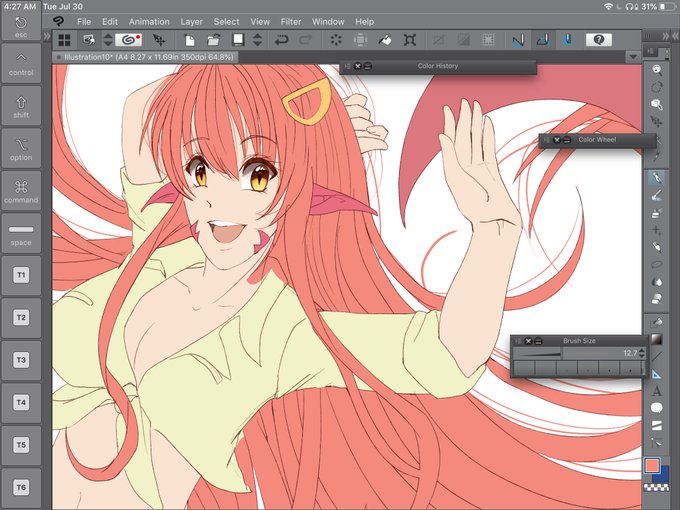Select the Ruler triangle tool
The width and height of the screenshot is (680, 510).
click(x=657, y=374)
